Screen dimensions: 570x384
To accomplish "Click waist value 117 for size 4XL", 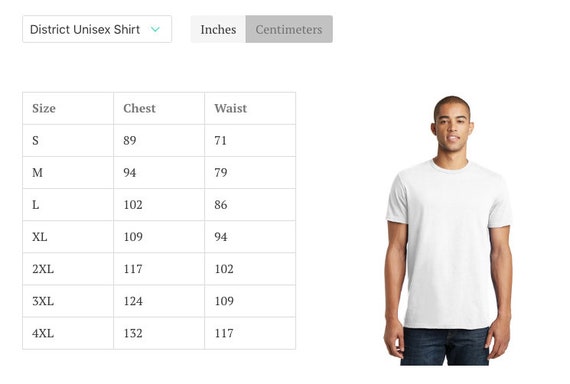I will click(x=224, y=333).
